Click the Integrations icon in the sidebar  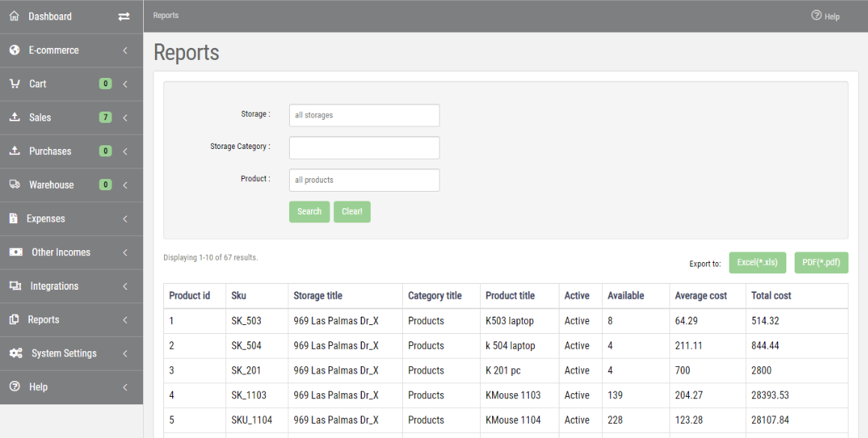click(13, 285)
